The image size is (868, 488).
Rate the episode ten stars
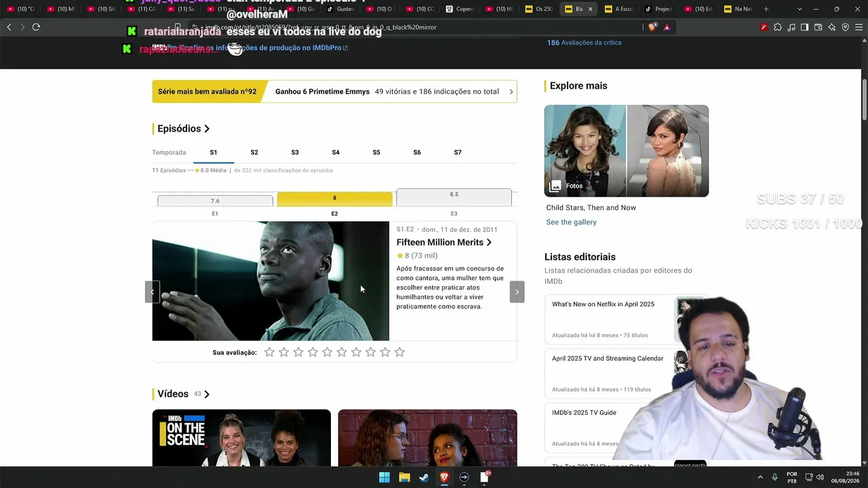pos(399,352)
